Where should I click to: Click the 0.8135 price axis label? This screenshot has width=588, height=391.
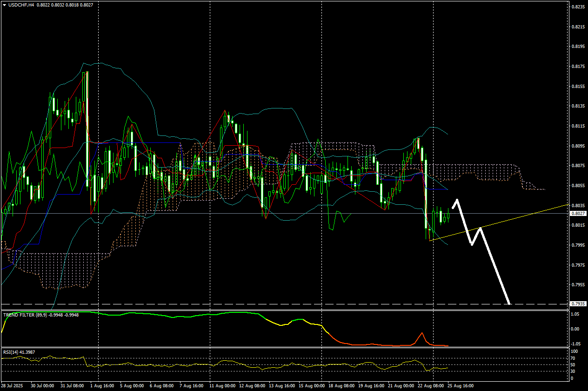pos(578,106)
